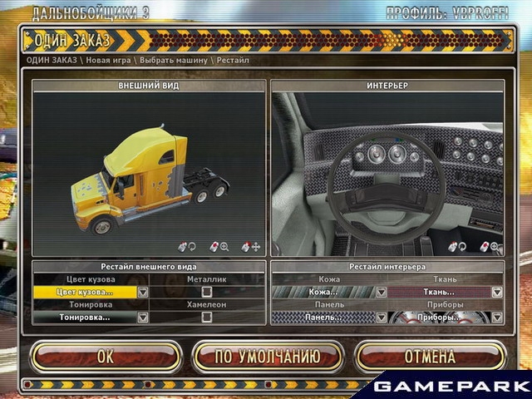Click the steering wheel in interior preview
Screen dimensions: 532x399
[x=386, y=189]
